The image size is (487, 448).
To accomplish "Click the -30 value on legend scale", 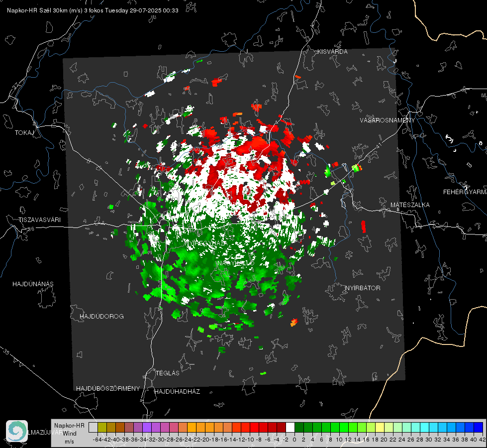I will (160, 440).
